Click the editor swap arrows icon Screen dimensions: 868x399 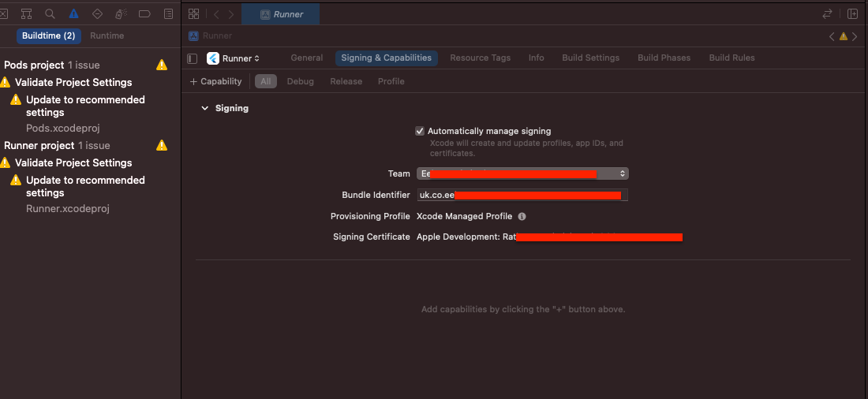(828, 14)
